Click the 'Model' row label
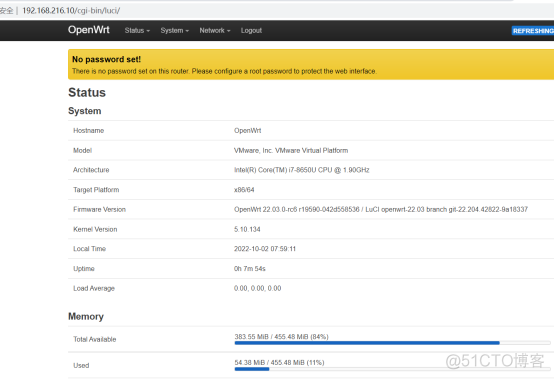 coord(82,150)
